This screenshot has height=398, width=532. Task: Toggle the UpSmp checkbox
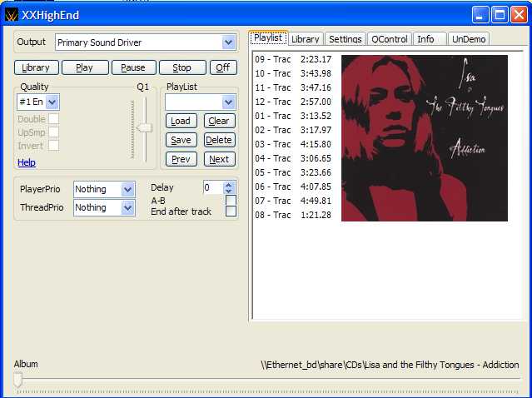coord(53,132)
